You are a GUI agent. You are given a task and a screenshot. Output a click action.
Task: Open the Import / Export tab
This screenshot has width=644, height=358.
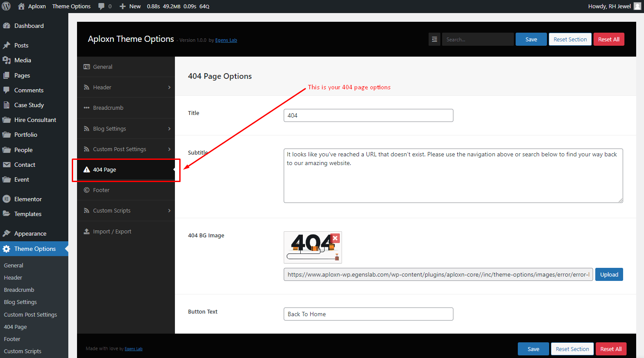click(126, 231)
